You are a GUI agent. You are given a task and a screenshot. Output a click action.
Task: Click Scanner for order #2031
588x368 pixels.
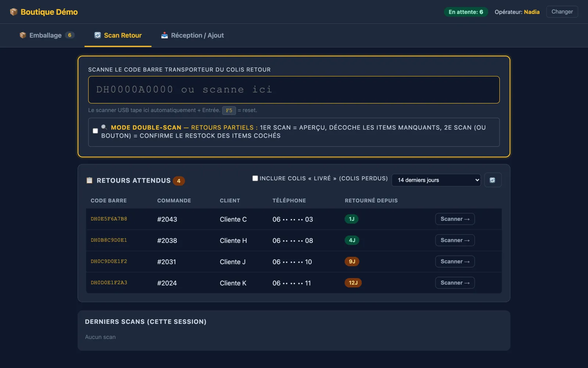pos(455,262)
